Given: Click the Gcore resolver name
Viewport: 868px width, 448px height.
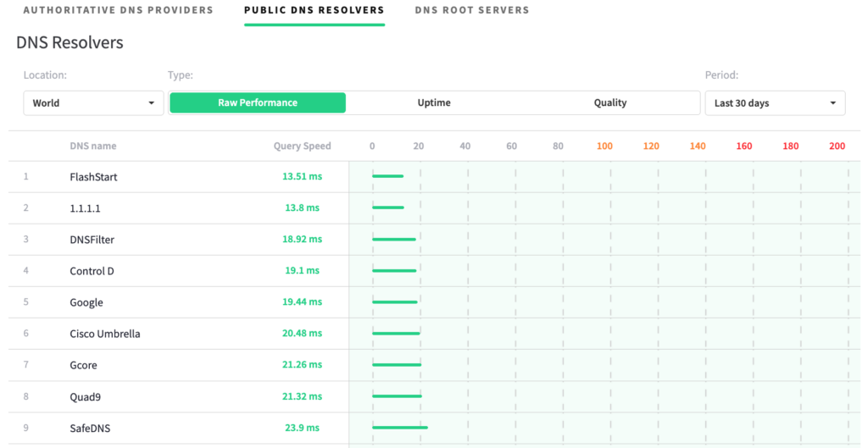Looking at the screenshot, I should 84,365.
